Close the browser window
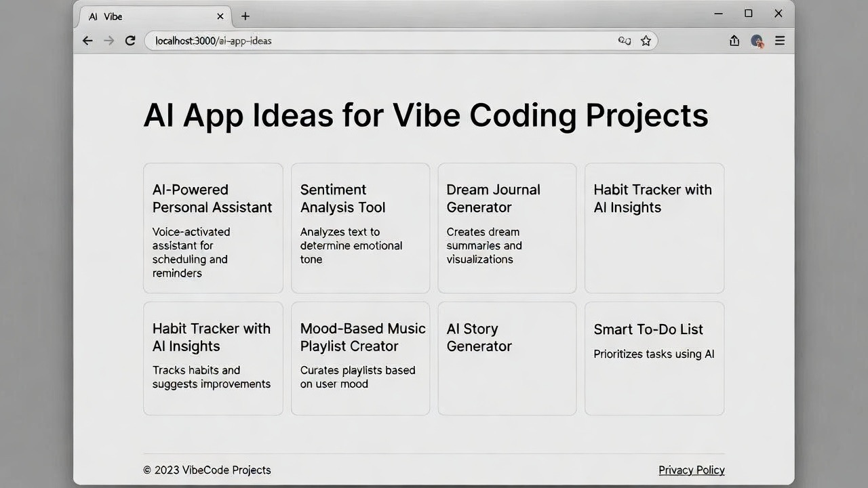The width and height of the screenshot is (868, 488). pos(778,14)
